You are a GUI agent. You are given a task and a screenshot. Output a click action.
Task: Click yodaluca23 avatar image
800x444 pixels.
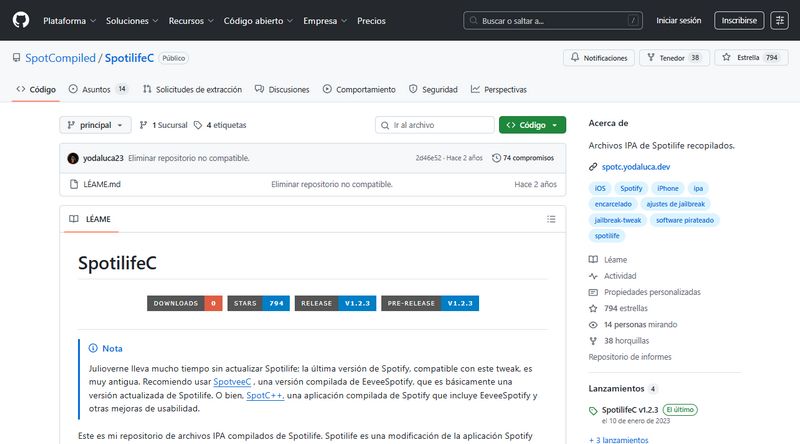click(x=73, y=158)
